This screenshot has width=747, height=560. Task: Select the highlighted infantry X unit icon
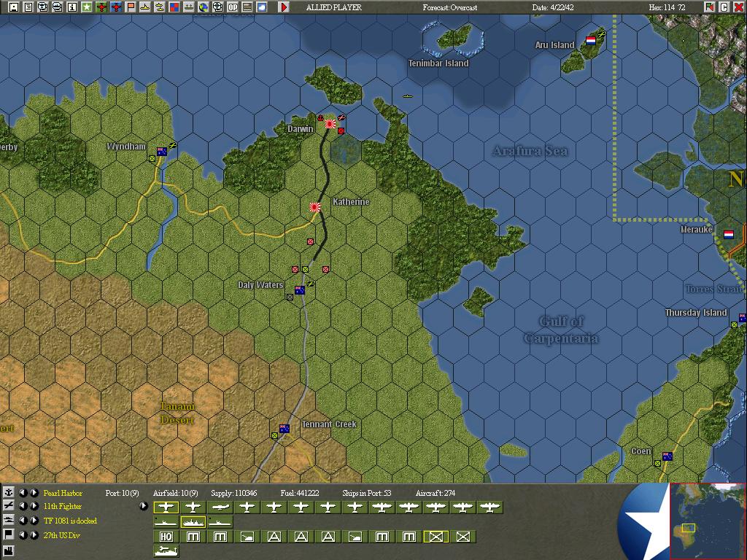tap(436, 537)
